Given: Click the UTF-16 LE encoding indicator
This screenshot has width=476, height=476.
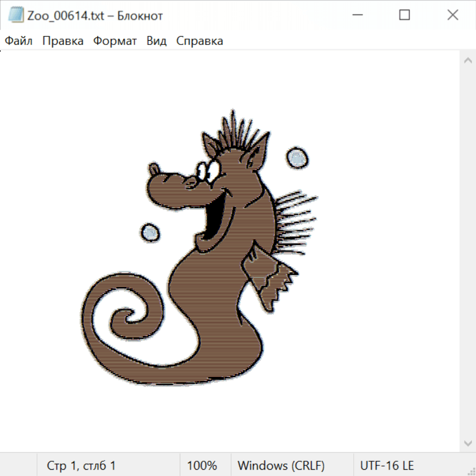Looking at the screenshot, I should (x=387, y=466).
